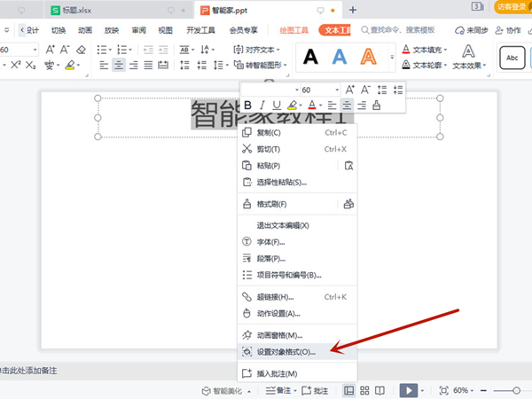Toggle left alignment in mini toolbar
The width and height of the screenshot is (532, 399).
pyautogui.click(x=332, y=106)
